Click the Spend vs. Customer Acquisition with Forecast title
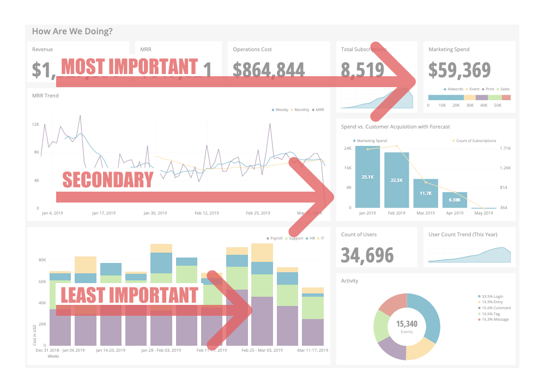This screenshot has height=392, width=545. (x=395, y=127)
